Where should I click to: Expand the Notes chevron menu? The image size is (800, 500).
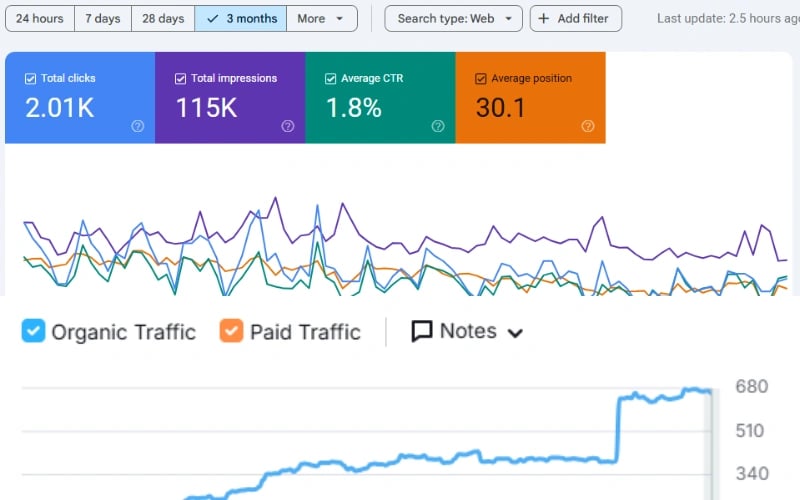pos(515,333)
